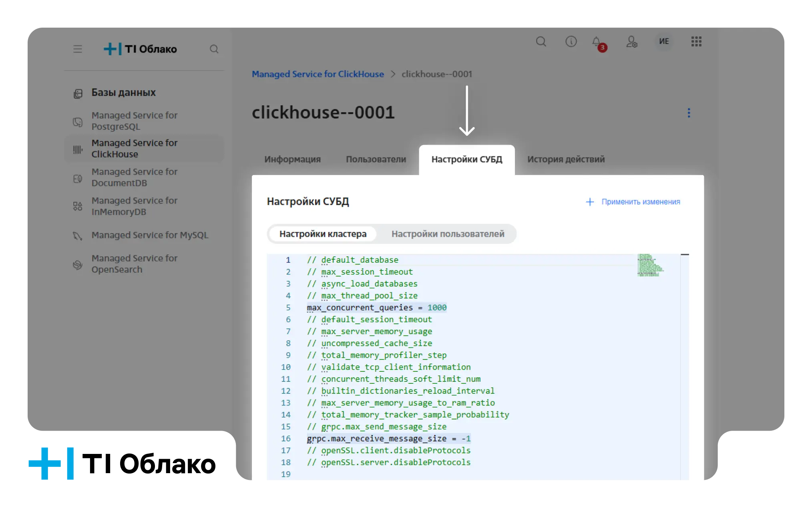Click the Применить изменения link
This screenshot has height=508, width=812.
click(641, 202)
